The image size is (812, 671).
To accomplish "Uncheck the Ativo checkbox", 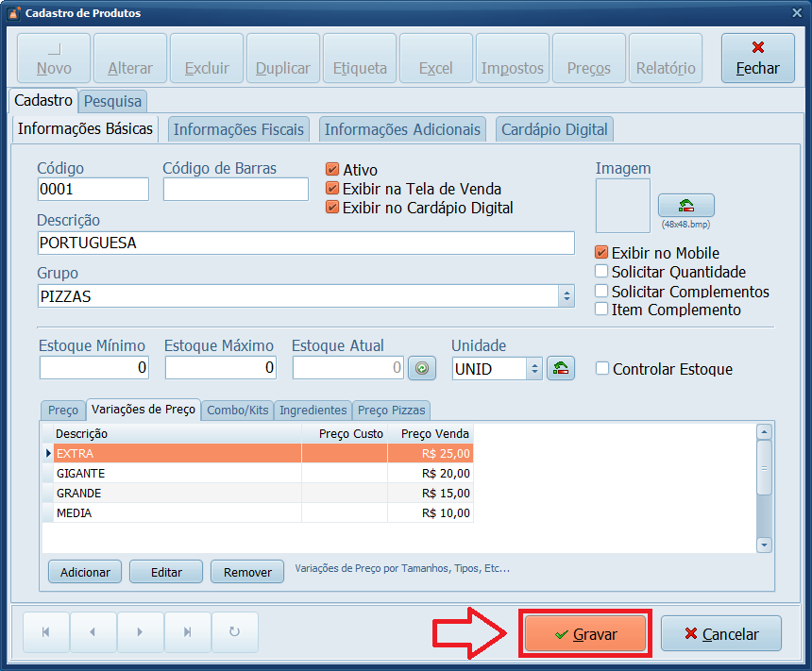I will 332,171.
